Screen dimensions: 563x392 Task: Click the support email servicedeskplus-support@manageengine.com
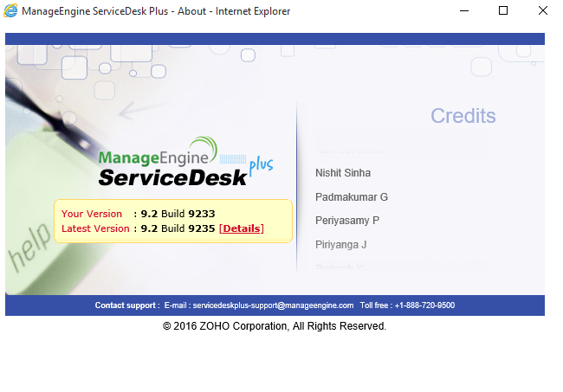[273, 305]
